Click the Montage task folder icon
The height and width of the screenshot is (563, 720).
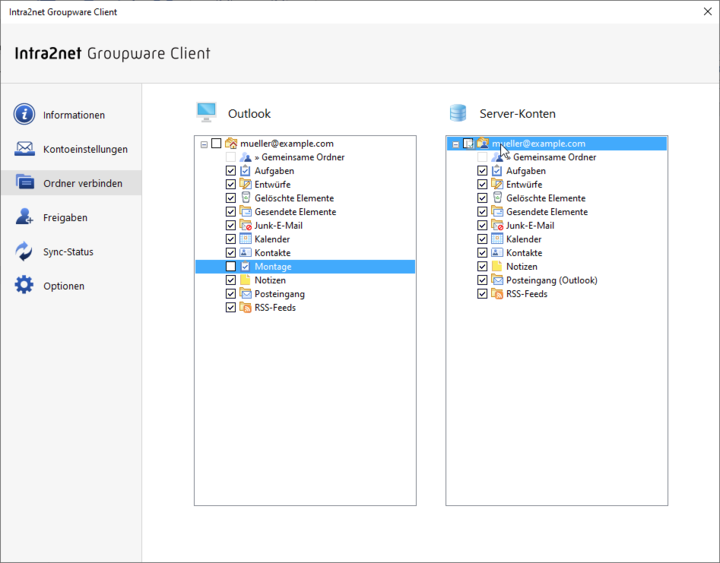(x=245, y=266)
